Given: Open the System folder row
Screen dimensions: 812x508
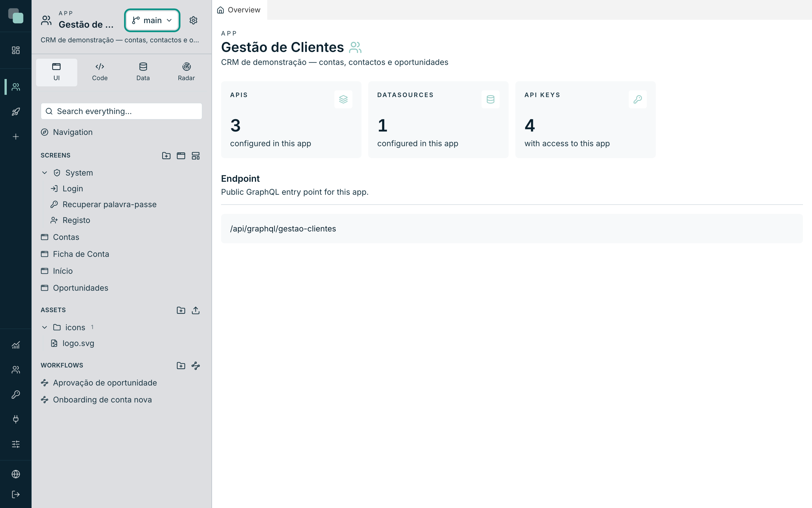Looking at the screenshot, I should (x=122, y=173).
